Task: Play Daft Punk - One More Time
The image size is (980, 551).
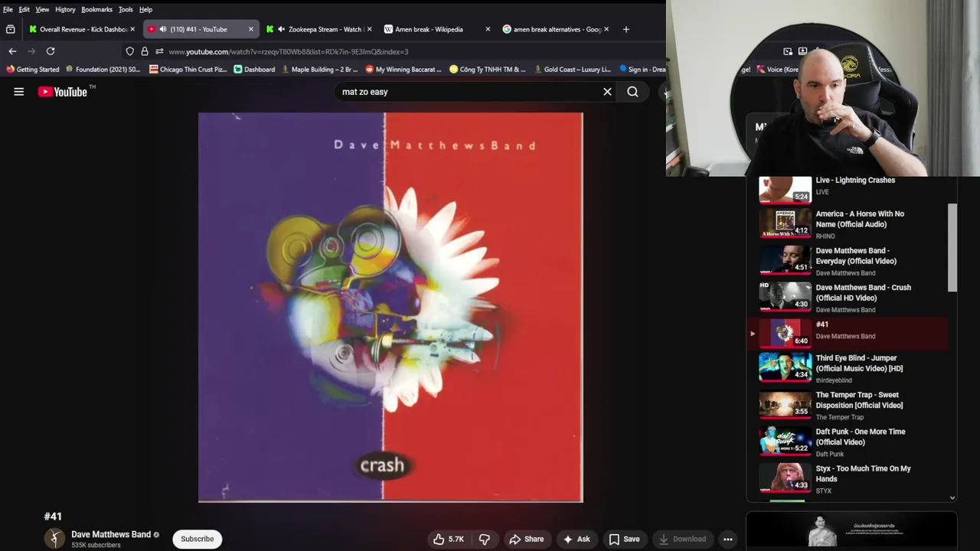Action: [x=848, y=442]
